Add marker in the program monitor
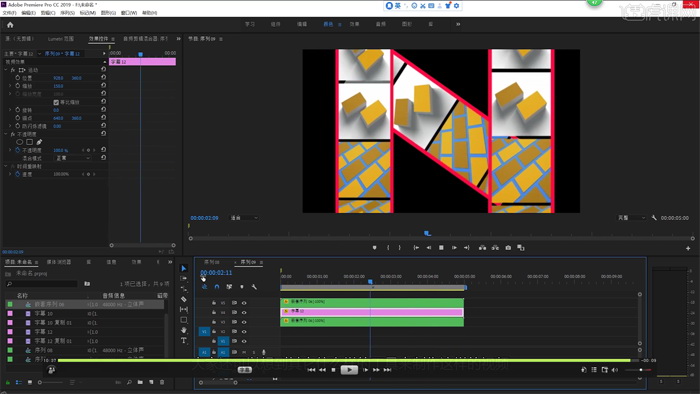 (375, 248)
